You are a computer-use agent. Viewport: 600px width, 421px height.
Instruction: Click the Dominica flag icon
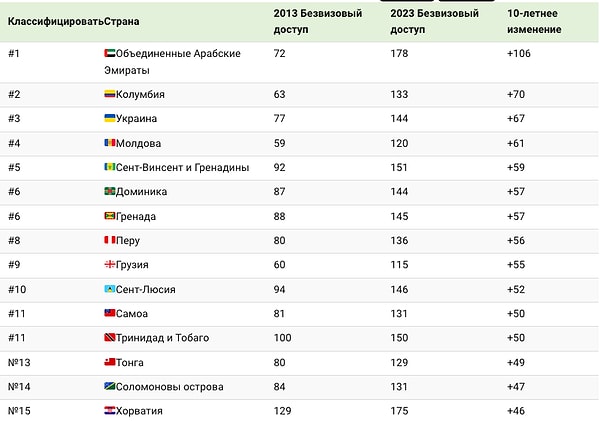click(110, 191)
